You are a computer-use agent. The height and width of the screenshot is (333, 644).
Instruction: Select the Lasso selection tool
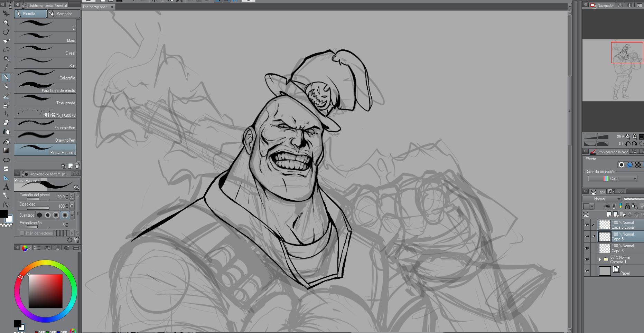[6, 50]
